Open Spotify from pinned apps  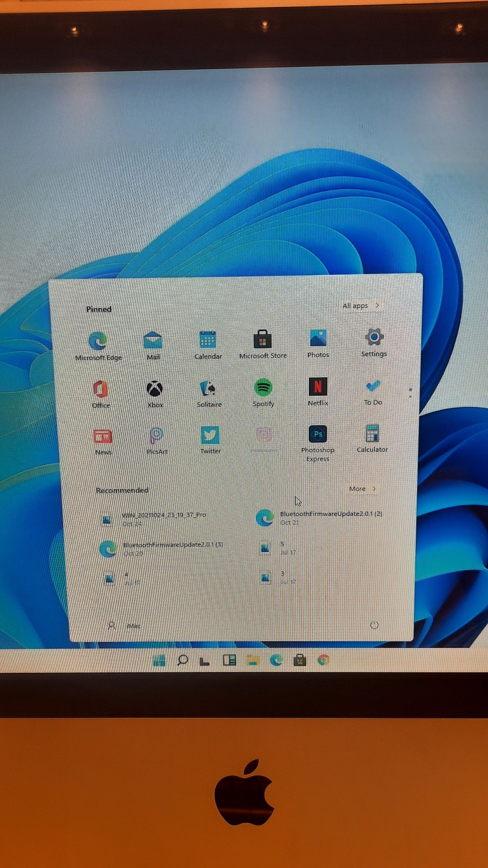(x=263, y=392)
